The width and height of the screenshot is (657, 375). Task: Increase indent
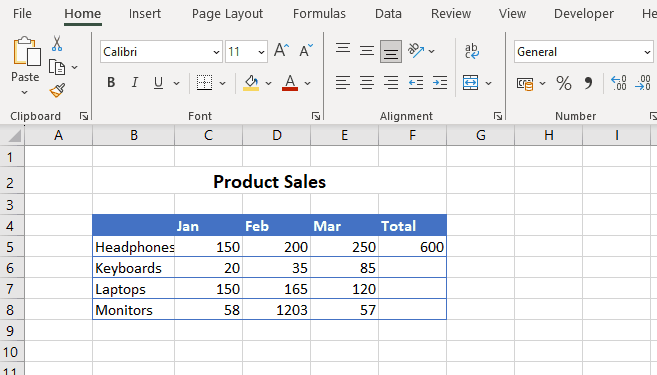coord(440,83)
